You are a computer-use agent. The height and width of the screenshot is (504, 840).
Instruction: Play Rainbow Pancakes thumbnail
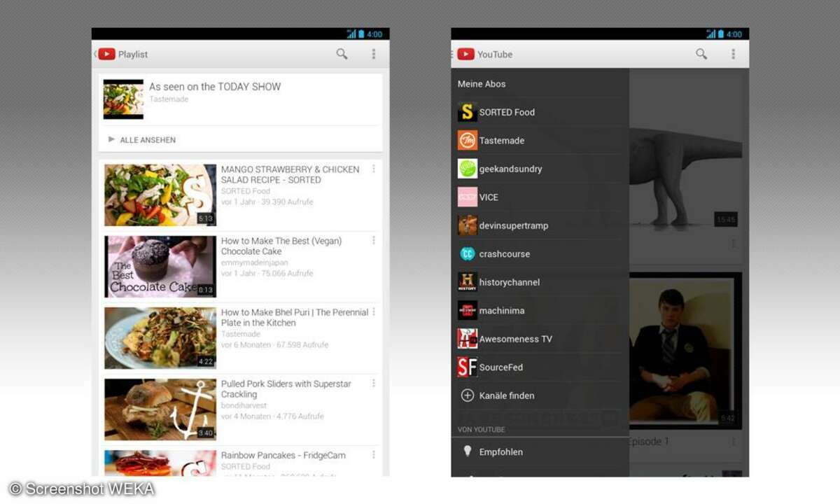point(160,463)
